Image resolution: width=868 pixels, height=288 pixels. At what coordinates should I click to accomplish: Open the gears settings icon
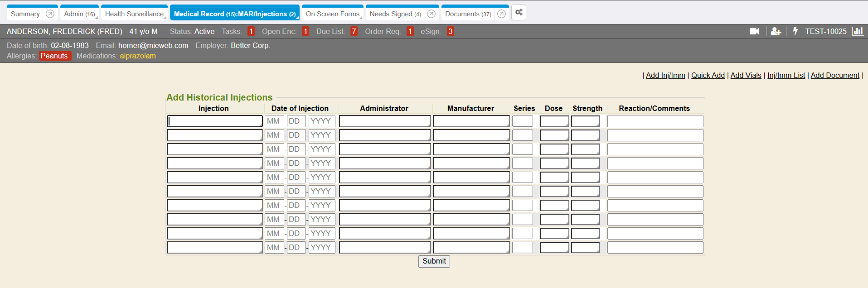[519, 13]
